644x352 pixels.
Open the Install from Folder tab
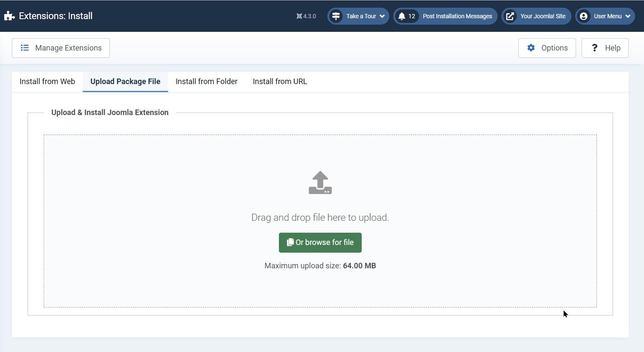[x=206, y=82]
